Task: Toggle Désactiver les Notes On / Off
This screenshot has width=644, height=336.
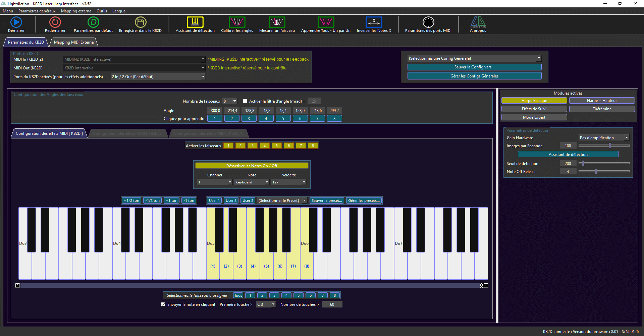Action: coord(252,165)
